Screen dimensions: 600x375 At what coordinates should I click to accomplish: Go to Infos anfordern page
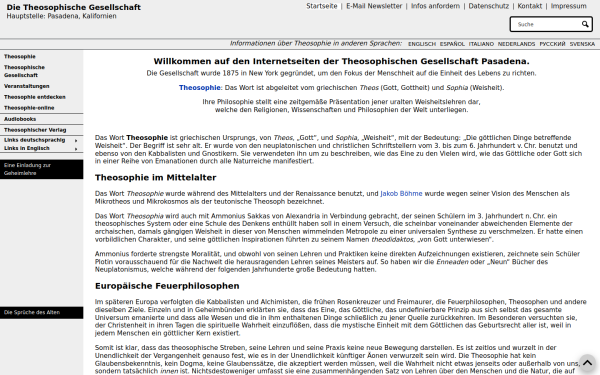pos(435,6)
